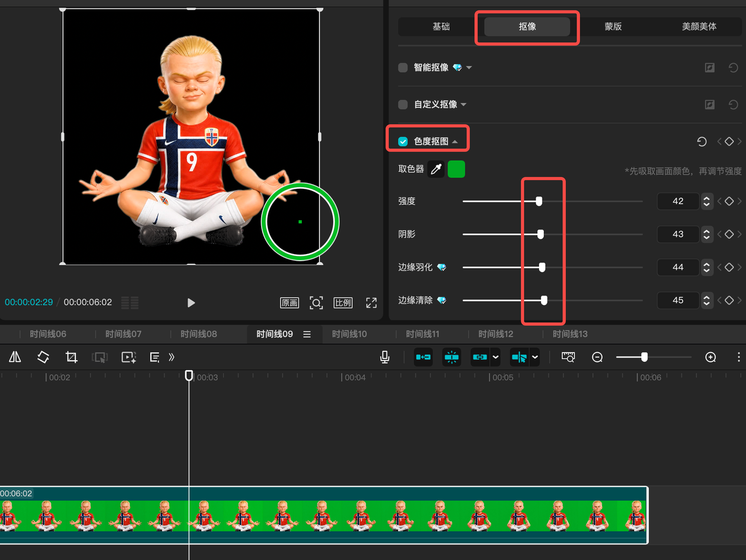The width and height of the screenshot is (746, 560).
Task: Open the preview axis dropdown arrow
Action: point(534,357)
